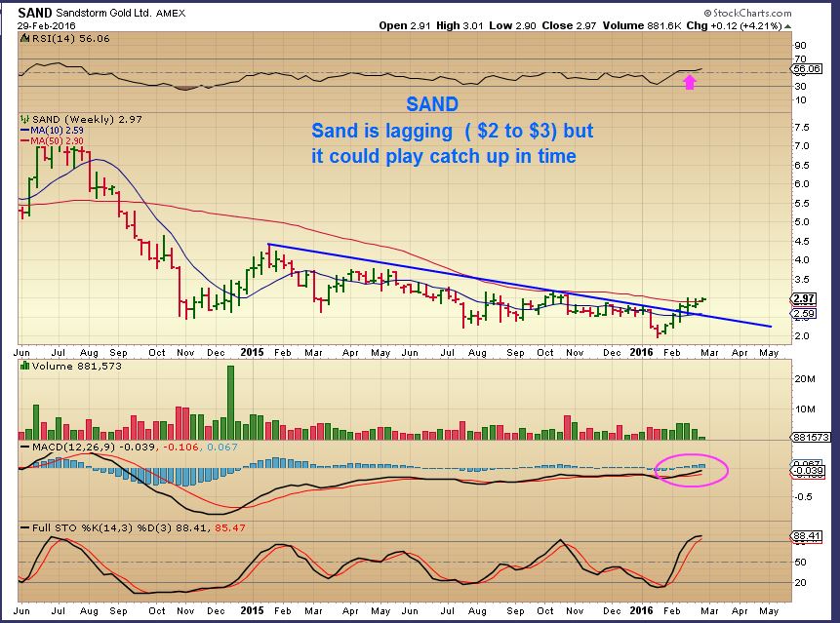Click the Close 2.97 value in header

(x=569, y=25)
